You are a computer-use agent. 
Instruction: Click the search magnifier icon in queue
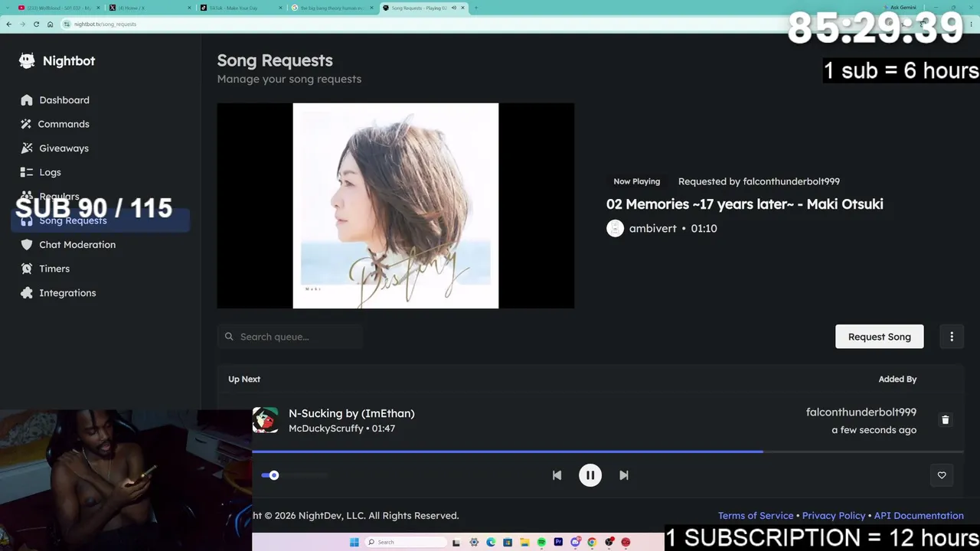229,337
